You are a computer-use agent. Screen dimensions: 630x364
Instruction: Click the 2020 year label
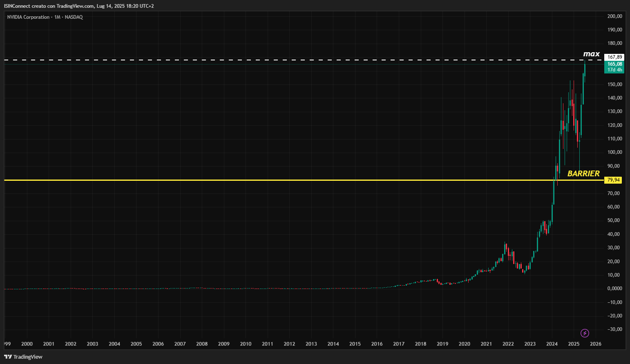[x=464, y=344]
